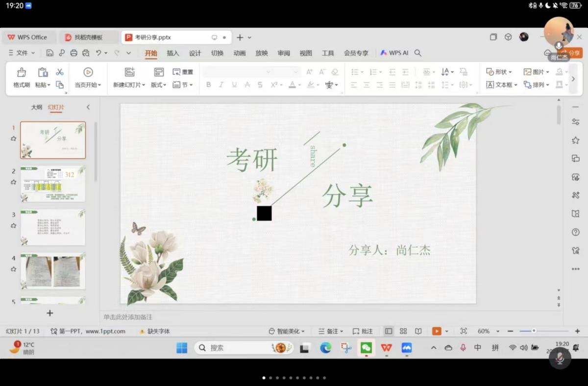The width and height of the screenshot is (588, 386).
Task: Toggle the notes (备注) pane
Action: tap(331, 331)
